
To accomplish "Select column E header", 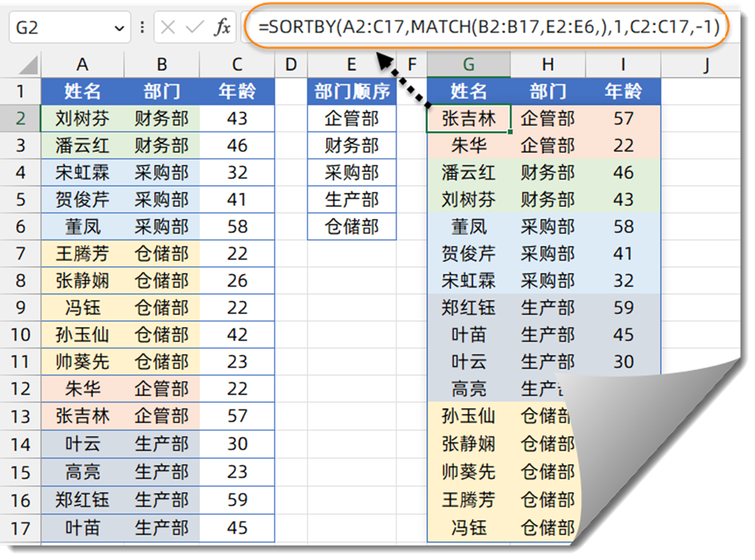I will coord(352,64).
